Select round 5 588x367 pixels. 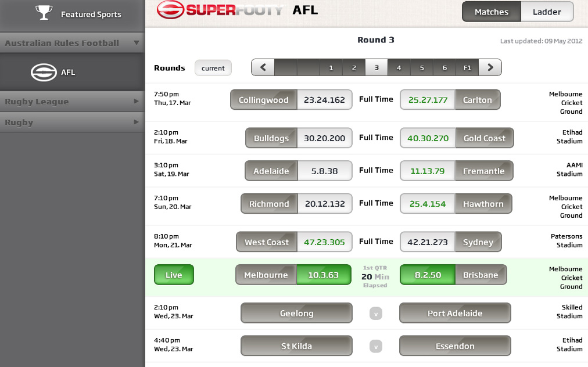pyautogui.click(x=422, y=67)
